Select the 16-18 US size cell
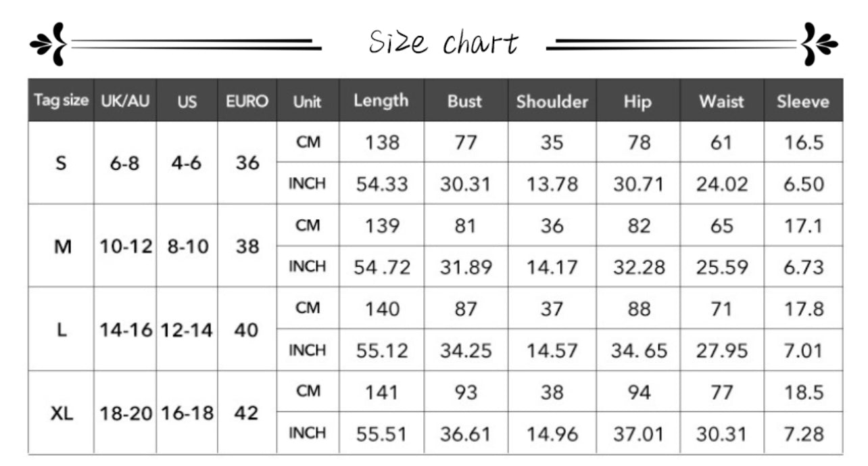 (187, 413)
